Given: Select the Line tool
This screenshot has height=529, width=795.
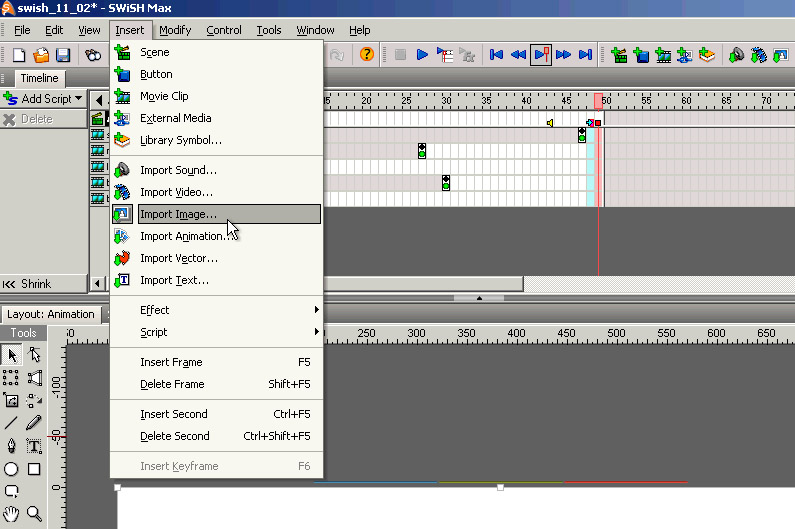Looking at the screenshot, I should [11, 423].
